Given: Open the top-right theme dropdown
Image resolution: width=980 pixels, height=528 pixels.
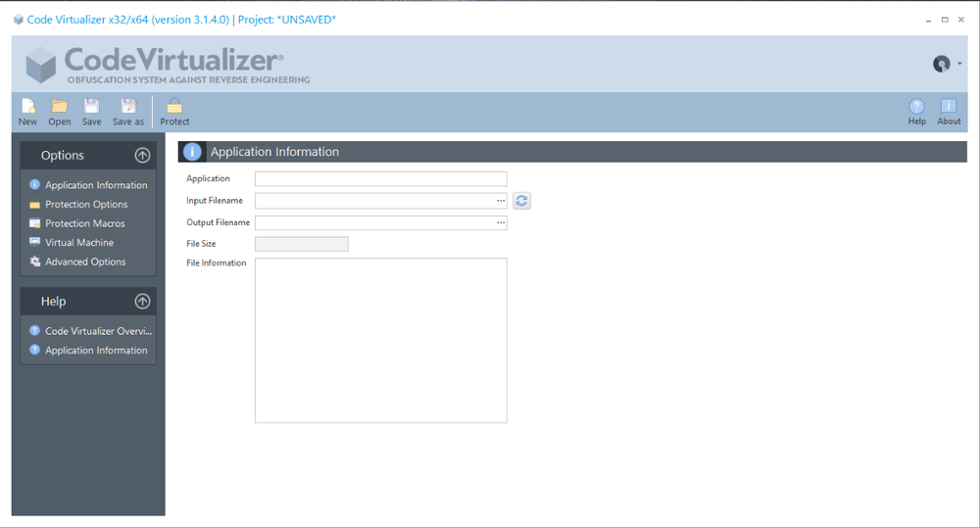Looking at the screenshot, I should tap(945, 65).
